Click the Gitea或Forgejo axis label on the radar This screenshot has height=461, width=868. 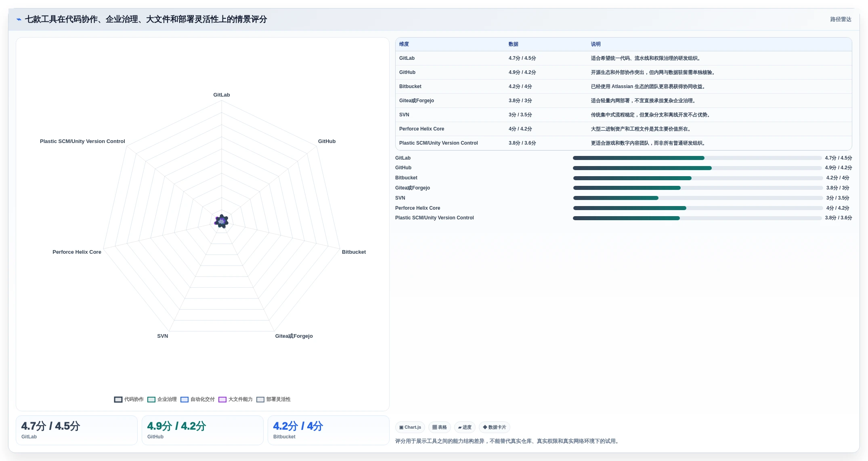point(294,336)
